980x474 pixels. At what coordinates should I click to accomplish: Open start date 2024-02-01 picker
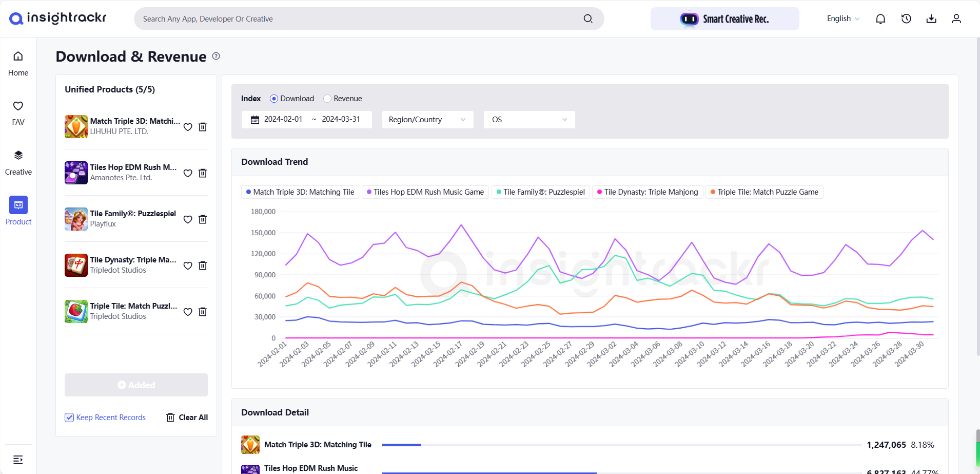click(x=283, y=119)
